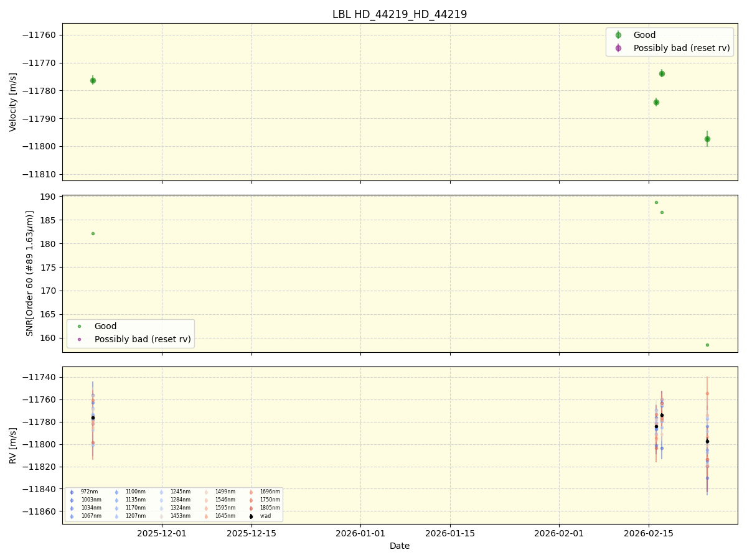Screen dimensions: 747x560
Task: Click the 1245nm wavelength marker icon
Action: pos(161,492)
